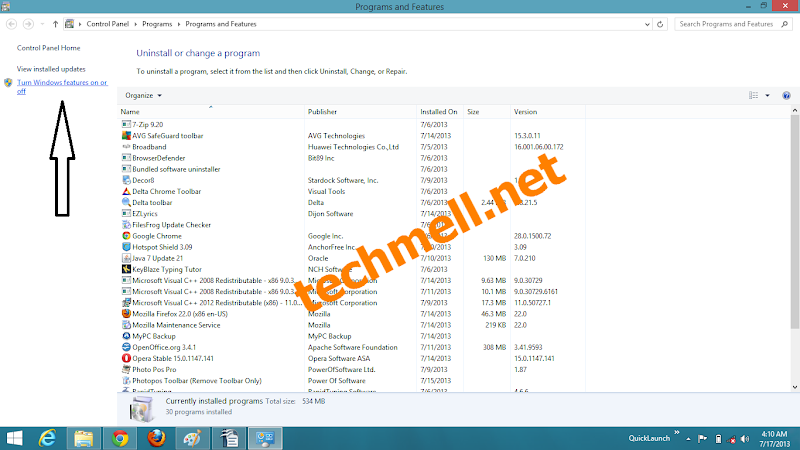Select Photopos Toolbar (Remove Toolbar Only)
800x450 pixels.
352,381
